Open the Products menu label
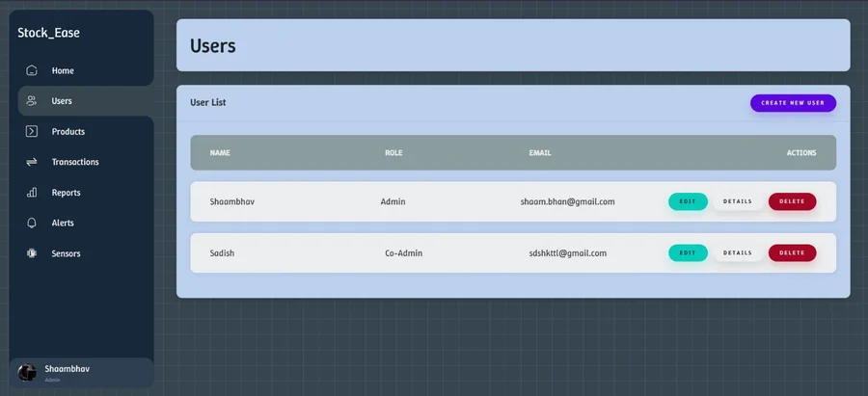Screen dimensions: 868x396 [x=68, y=132]
